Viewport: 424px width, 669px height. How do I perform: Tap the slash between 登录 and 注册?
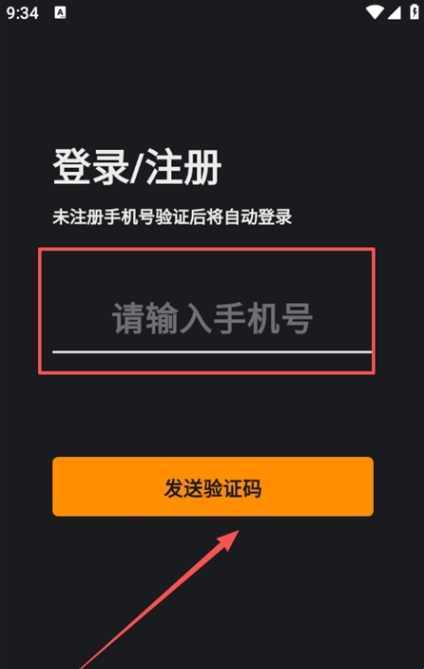137,168
